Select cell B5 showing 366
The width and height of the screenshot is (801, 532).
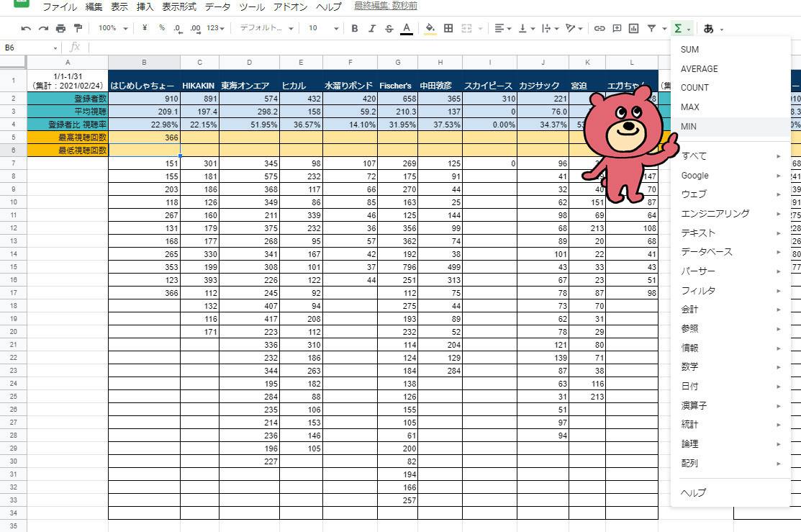click(144, 137)
